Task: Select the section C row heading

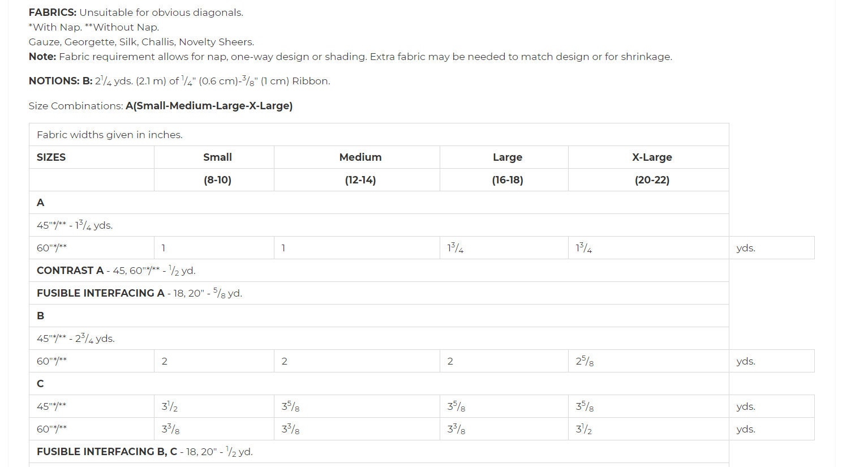Action: click(x=379, y=384)
